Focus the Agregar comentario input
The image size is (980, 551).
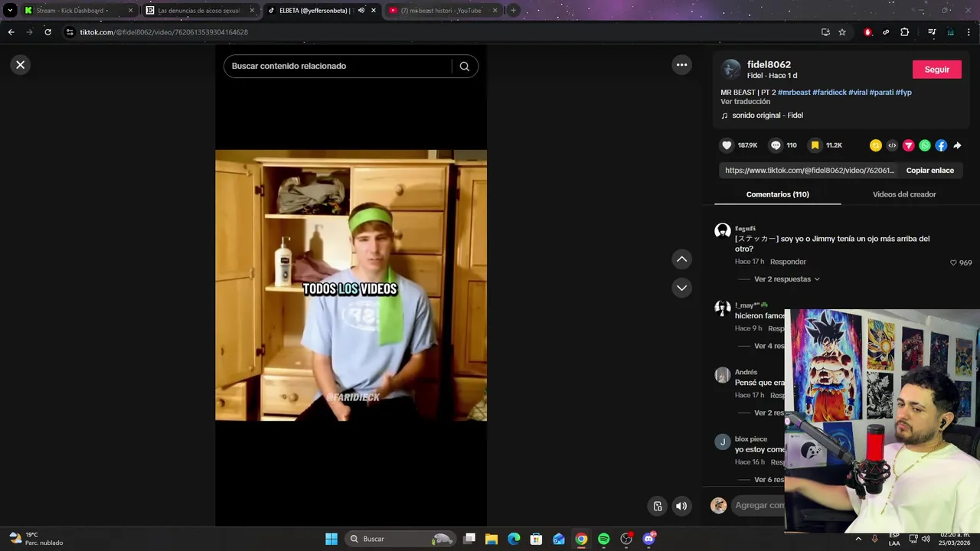coord(759,506)
